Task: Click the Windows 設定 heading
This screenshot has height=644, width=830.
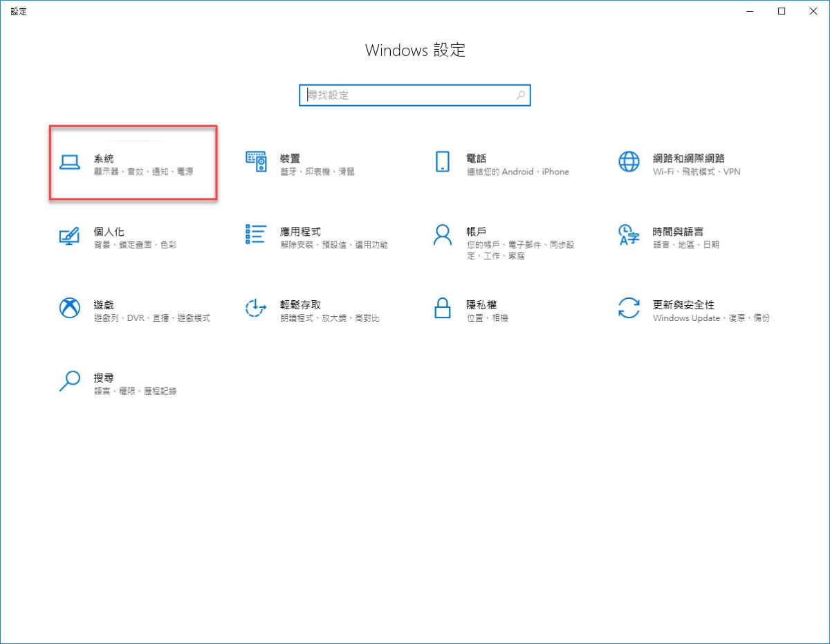Action: (415, 50)
